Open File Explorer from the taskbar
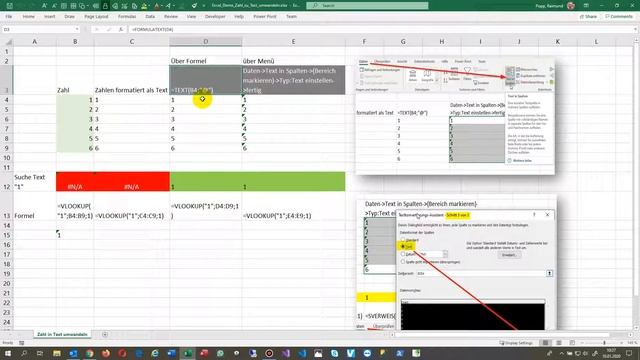Screen dimensions: 640x360 tap(57, 353)
